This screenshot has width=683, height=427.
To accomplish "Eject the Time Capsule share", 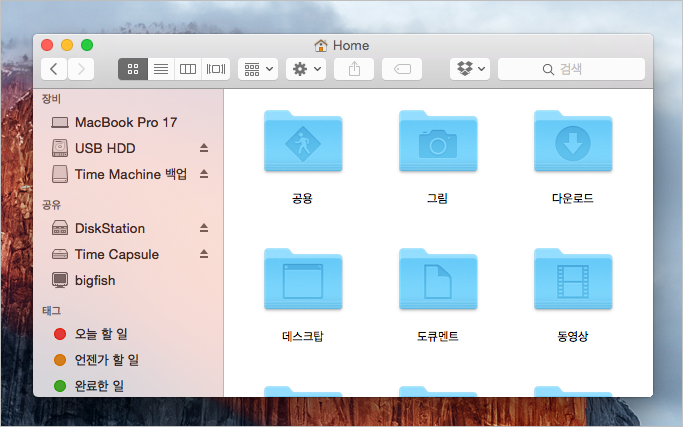I will pyautogui.click(x=204, y=254).
